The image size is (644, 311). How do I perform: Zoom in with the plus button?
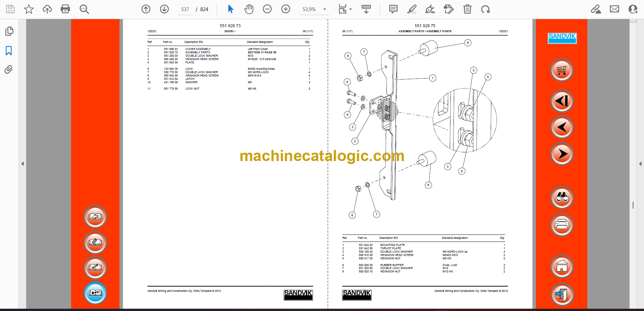pyautogui.click(x=286, y=9)
